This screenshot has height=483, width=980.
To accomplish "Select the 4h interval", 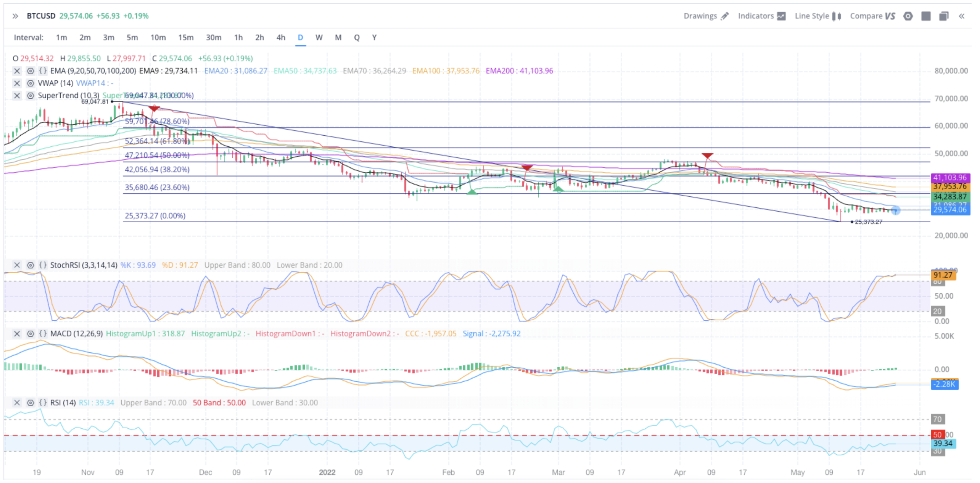I will (x=281, y=37).
